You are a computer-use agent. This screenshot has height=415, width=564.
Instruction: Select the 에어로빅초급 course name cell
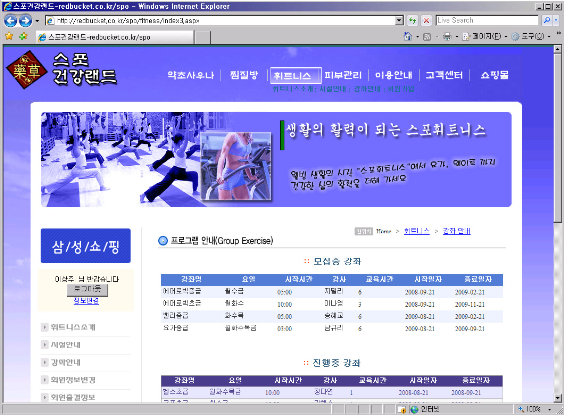182,304
